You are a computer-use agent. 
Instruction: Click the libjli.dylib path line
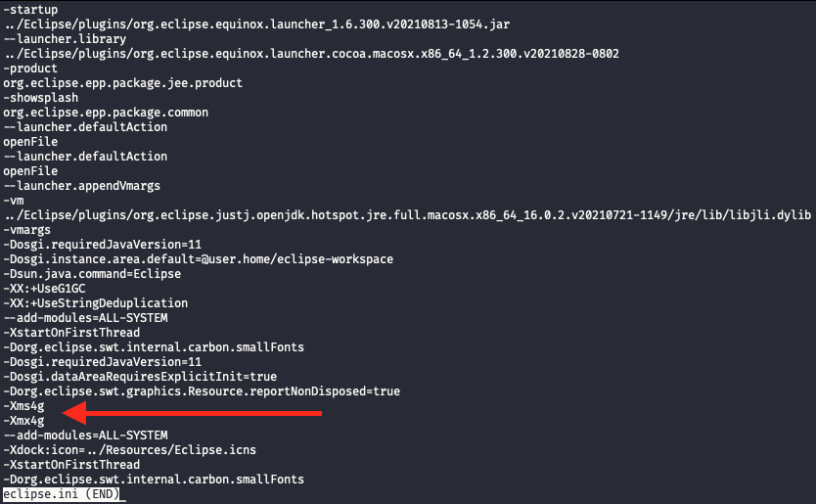tap(407, 215)
